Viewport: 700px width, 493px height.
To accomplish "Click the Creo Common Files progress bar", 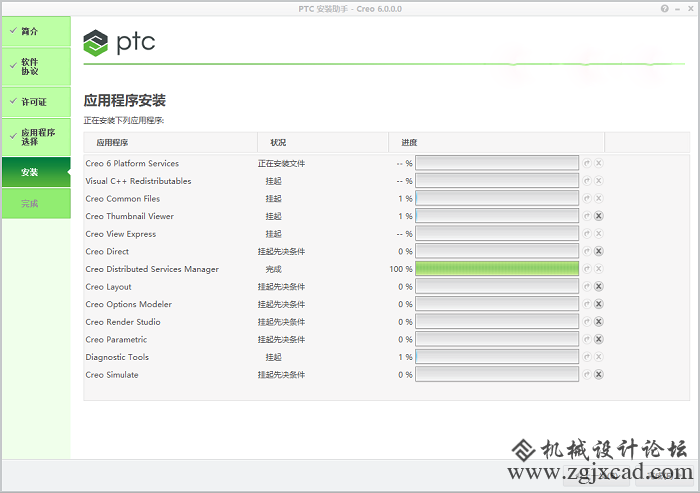I will pos(497,198).
